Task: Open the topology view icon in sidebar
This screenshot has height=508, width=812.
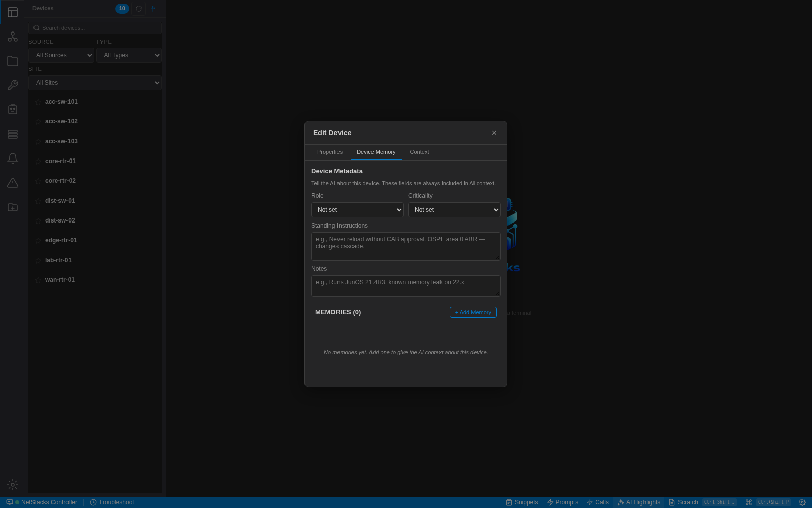Action: [x=13, y=37]
